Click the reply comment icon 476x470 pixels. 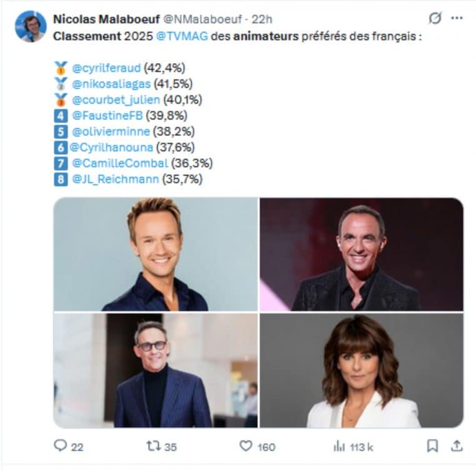[x=61, y=446]
